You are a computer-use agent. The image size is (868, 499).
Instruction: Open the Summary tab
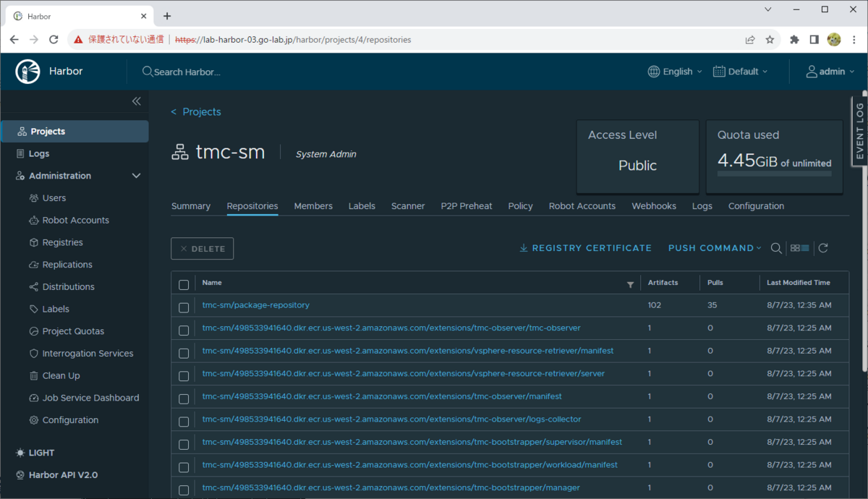click(x=191, y=206)
